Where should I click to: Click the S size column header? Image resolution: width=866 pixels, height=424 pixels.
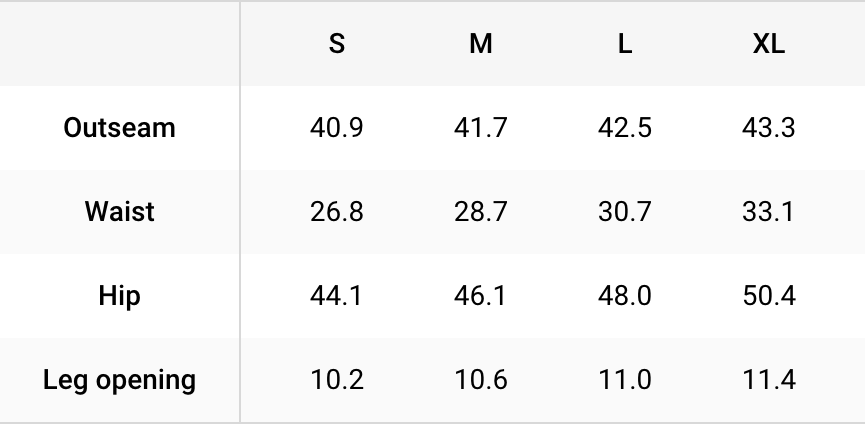pos(337,44)
